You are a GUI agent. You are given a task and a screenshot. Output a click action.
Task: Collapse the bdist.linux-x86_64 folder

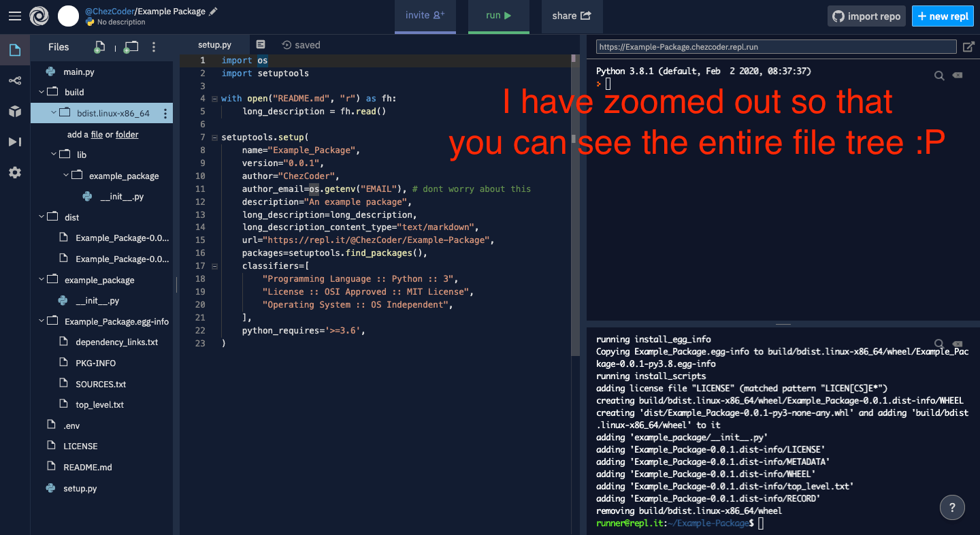54,112
